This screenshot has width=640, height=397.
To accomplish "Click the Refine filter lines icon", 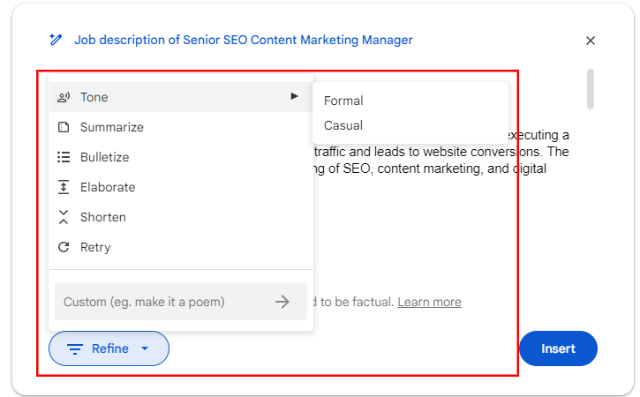I will pyautogui.click(x=75, y=349).
